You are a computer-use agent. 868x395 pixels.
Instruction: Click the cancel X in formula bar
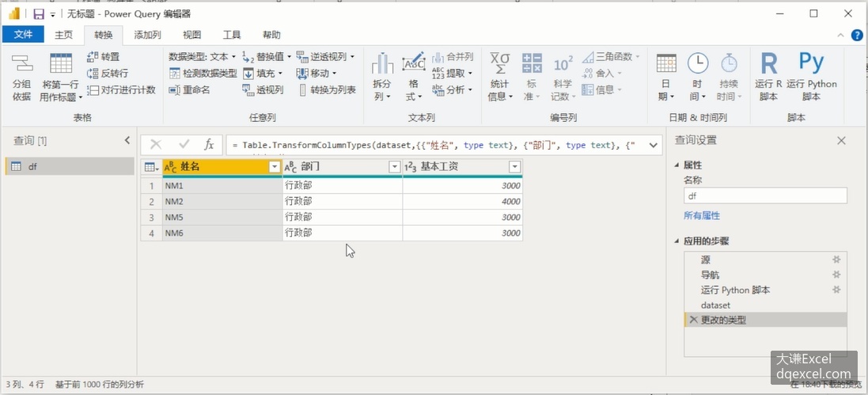156,145
